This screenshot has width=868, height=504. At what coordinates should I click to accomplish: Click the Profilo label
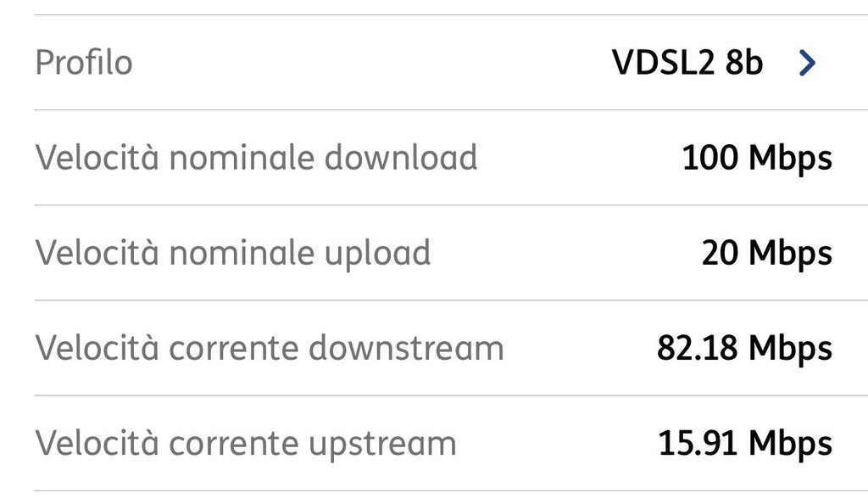(83, 63)
